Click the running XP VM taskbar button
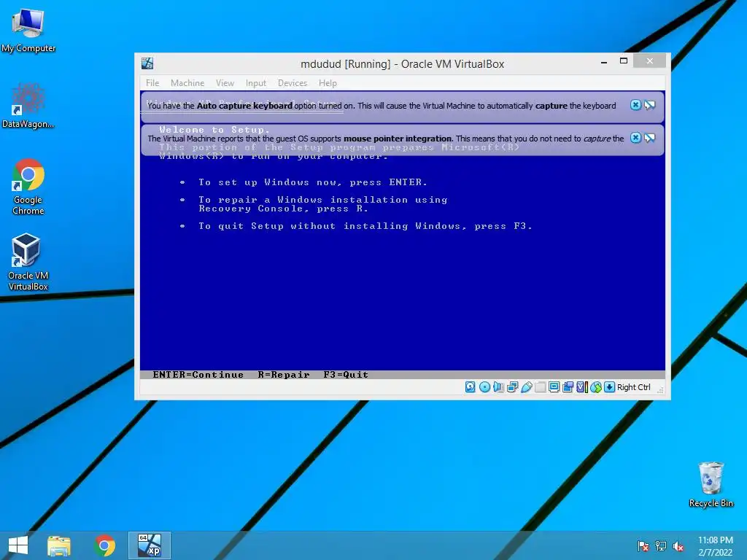Viewport: 747px width, 560px height. pyautogui.click(x=150, y=545)
